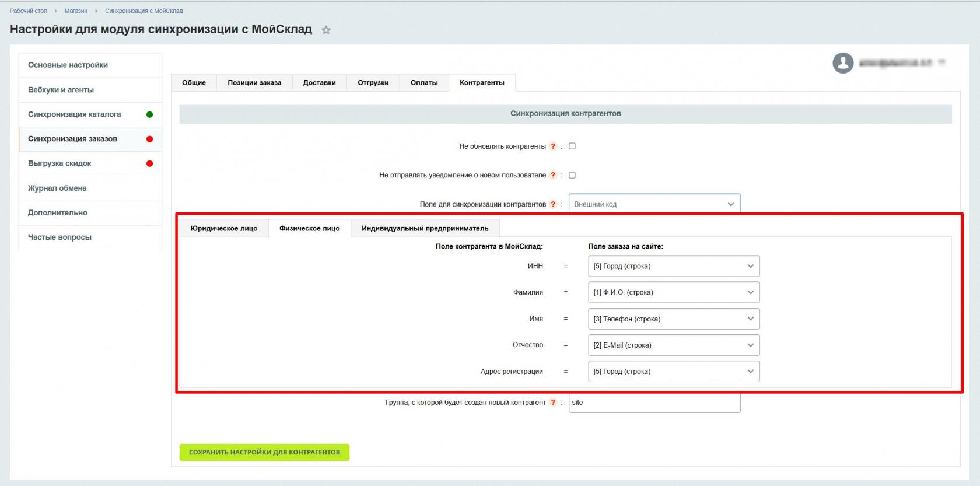Click help icon for 'Поле для синхронизации контрагентов'

click(553, 204)
